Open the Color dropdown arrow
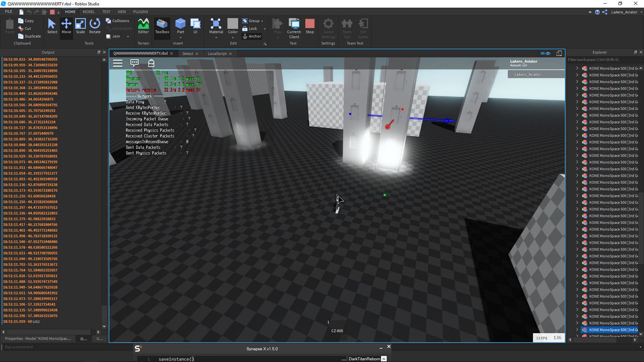 coord(232,37)
